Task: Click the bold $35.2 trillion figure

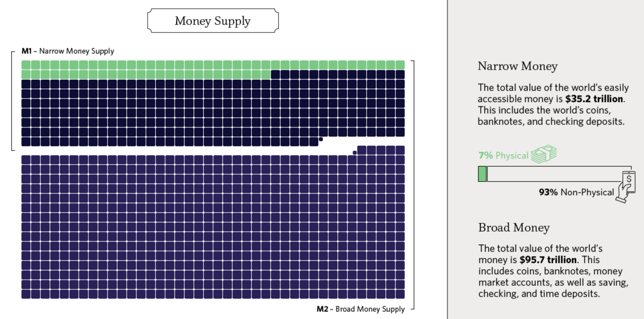Action: [594, 99]
